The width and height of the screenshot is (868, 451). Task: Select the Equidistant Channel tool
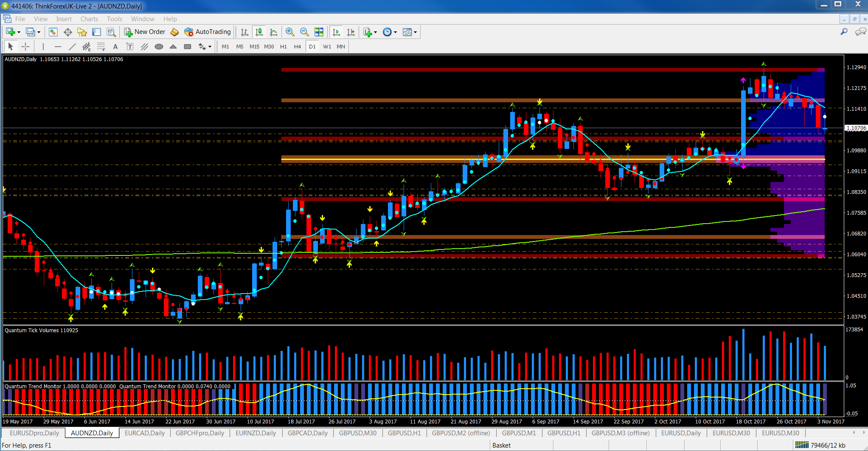(144, 47)
